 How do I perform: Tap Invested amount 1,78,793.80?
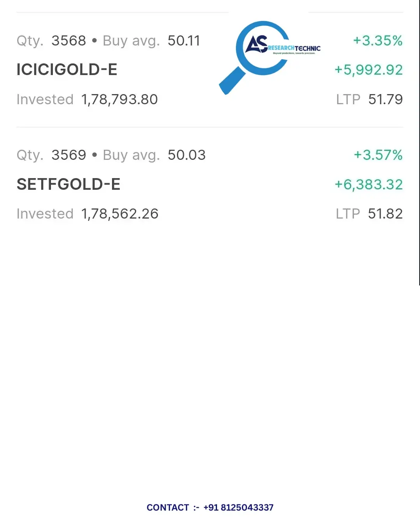tap(119, 100)
